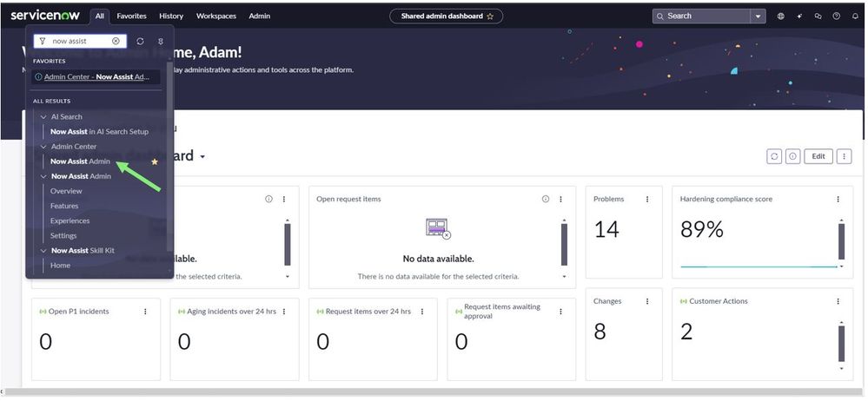Open Problems widget options menu

(x=647, y=199)
